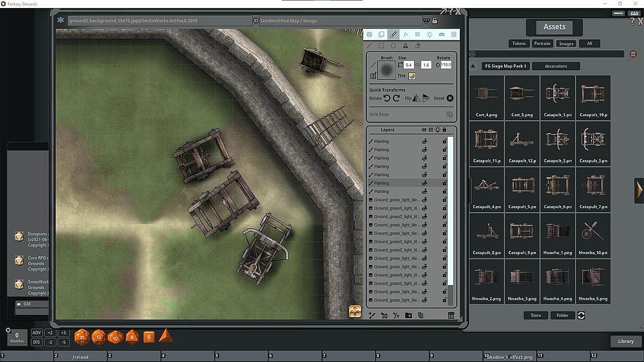Click the +5 modifier button
Viewport: 644px width, 362px height.
63,333
